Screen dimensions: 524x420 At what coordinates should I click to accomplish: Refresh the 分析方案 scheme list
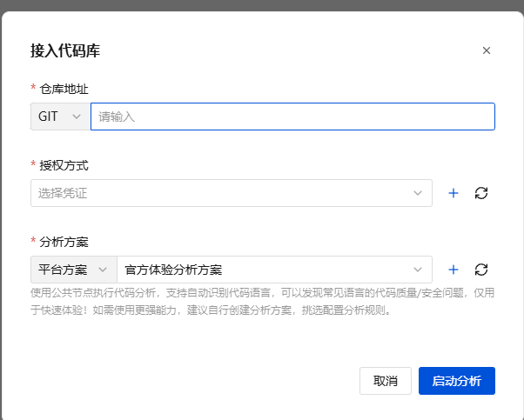click(x=481, y=270)
